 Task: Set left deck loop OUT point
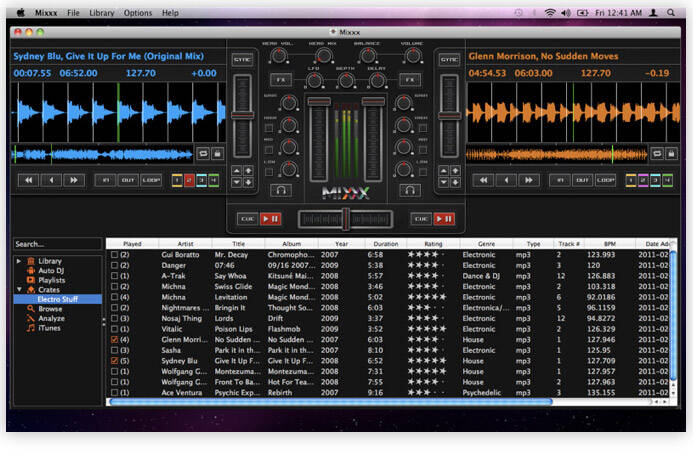point(128,180)
